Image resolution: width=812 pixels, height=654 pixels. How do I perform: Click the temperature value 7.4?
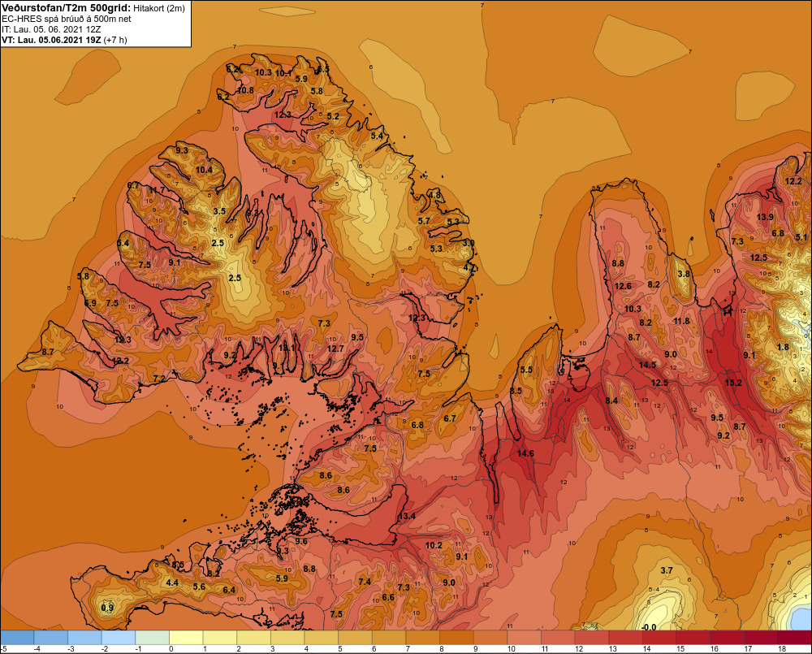(x=365, y=582)
